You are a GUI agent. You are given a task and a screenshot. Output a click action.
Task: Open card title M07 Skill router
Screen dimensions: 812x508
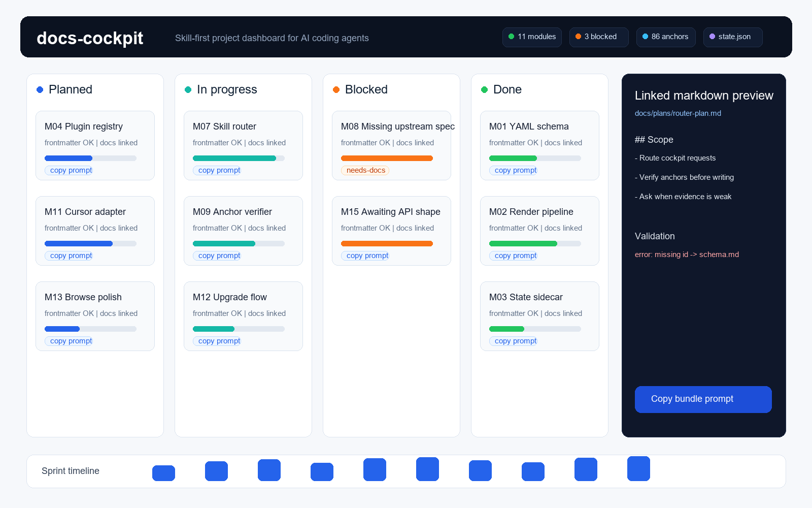[x=224, y=126]
